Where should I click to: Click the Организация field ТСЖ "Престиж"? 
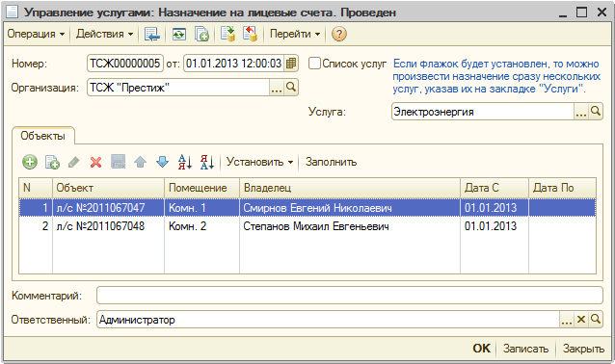click(178, 88)
